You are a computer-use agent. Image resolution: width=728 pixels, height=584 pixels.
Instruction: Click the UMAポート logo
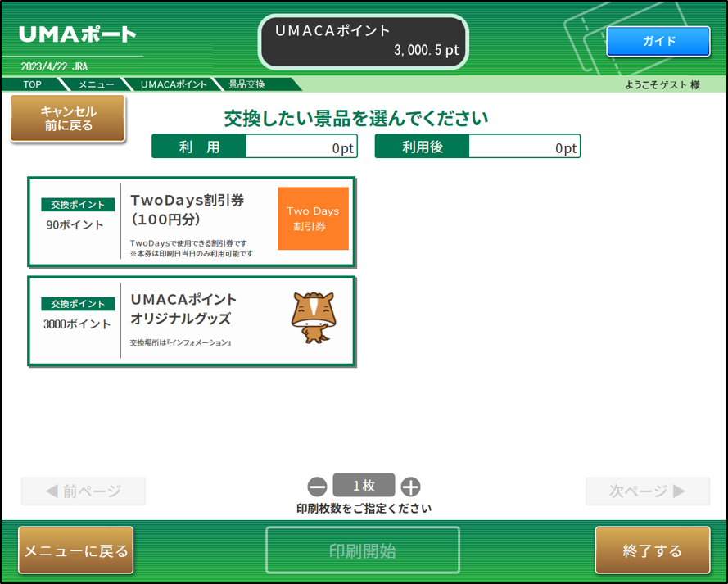(77, 34)
